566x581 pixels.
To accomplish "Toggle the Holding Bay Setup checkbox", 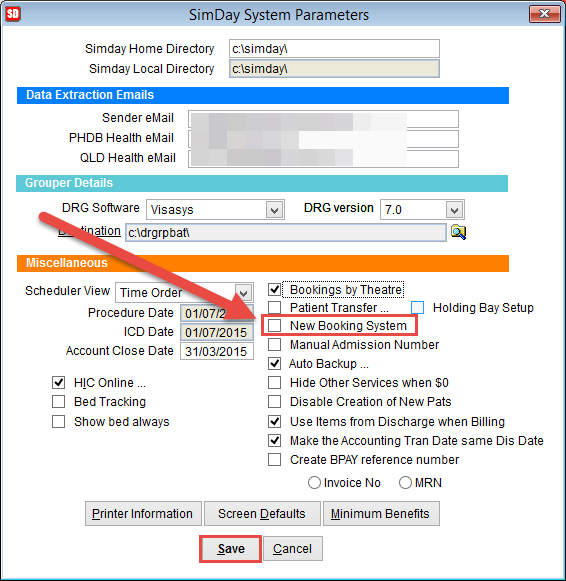I will pos(417,307).
